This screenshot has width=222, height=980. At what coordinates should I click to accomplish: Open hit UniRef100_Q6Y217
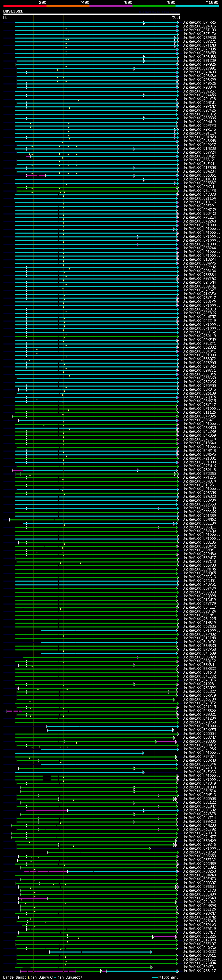point(199,405)
